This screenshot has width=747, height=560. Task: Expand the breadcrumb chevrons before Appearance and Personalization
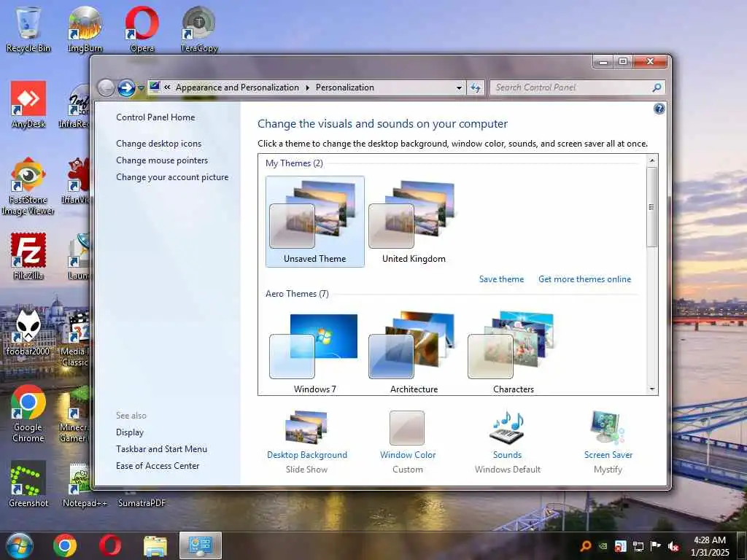[x=167, y=87]
